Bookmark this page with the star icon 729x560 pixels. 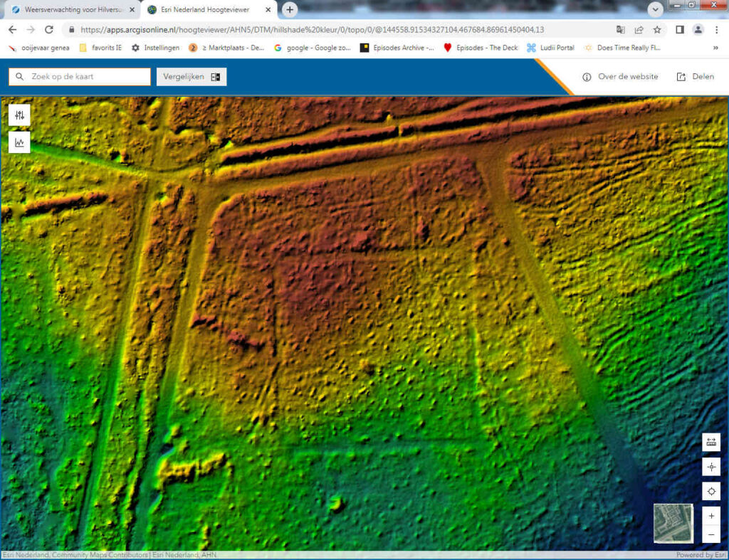coord(657,30)
